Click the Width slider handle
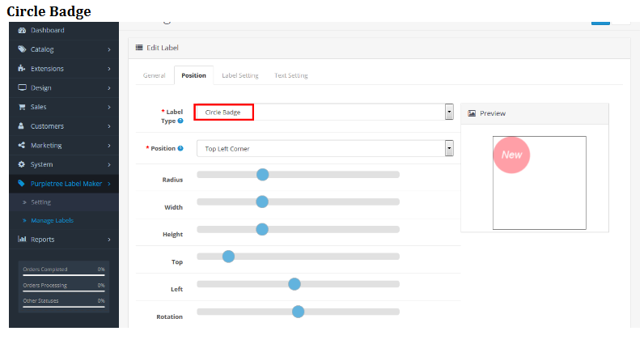Image resolution: width=644 pixels, height=344 pixels. pos(262,202)
